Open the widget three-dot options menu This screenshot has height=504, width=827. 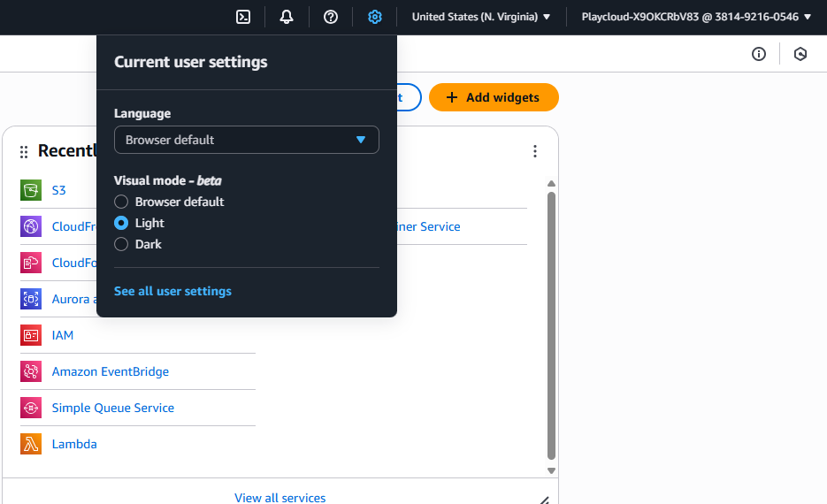[535, 151]
